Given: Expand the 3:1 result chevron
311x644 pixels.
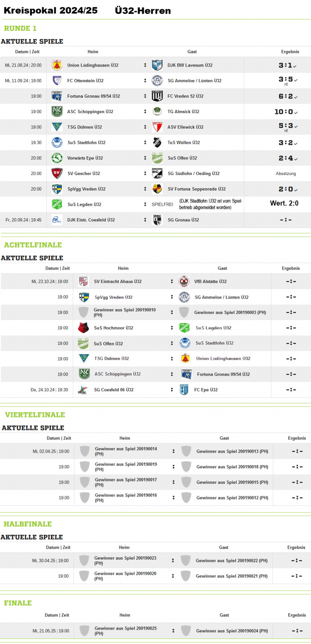Looking at the screenshot, I should (295, 66).
